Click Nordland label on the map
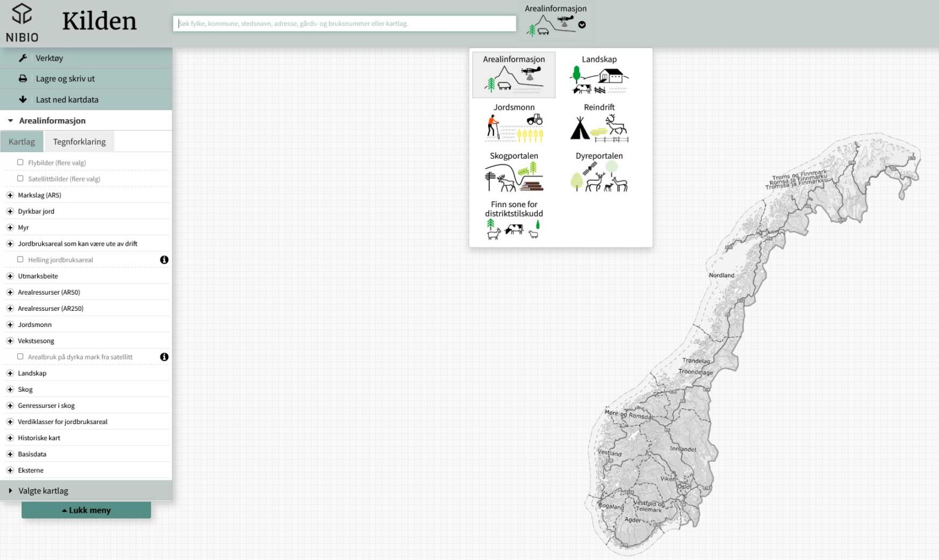This screenshot has width=939, height=560. coord(722,276)
